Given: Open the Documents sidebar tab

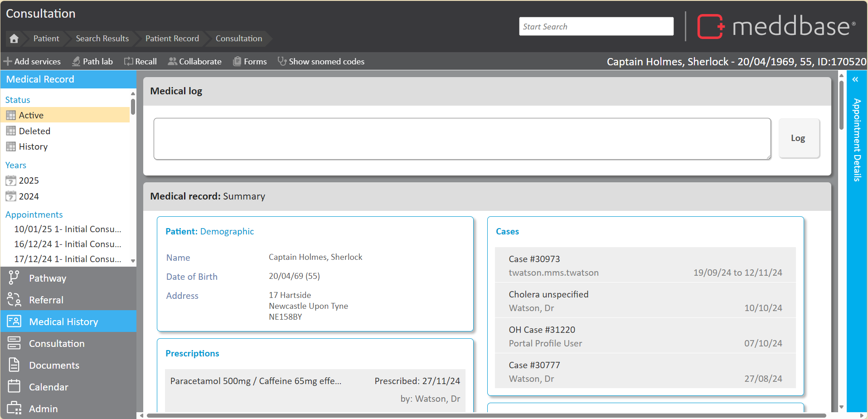Looking at the screenshot, I should pyautogui.click(x=54, y=365).
